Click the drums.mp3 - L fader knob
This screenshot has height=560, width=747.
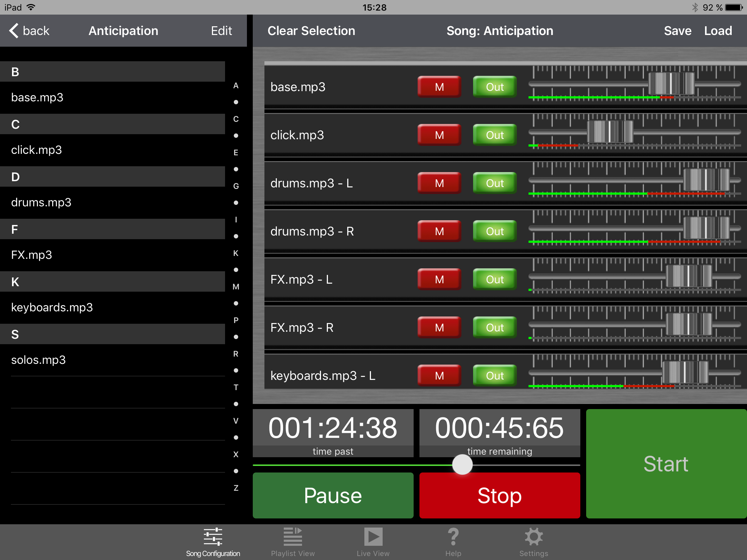706,180
